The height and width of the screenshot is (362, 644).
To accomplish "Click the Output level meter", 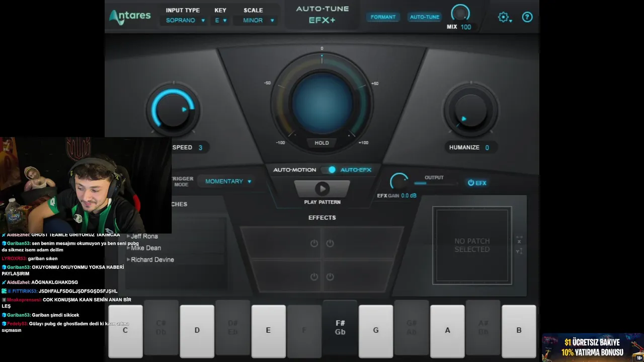I will (x=436, y=183).
